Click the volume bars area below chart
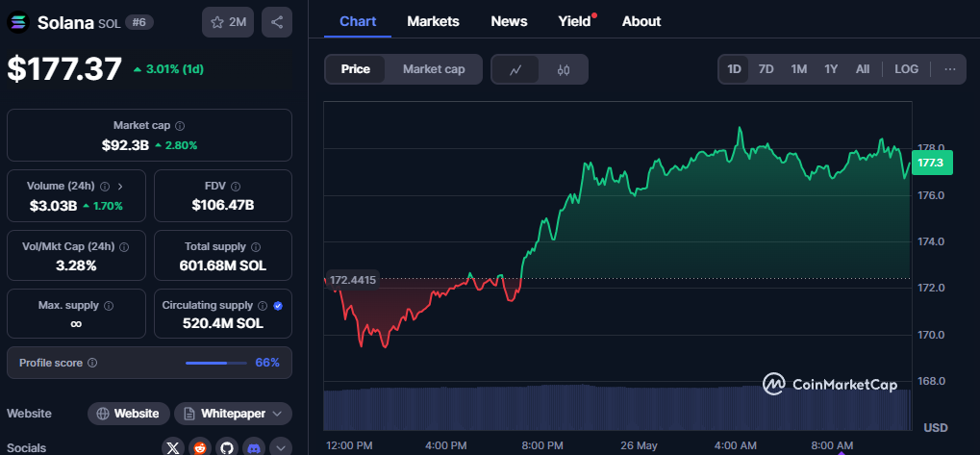980x455 pixels. [x=616, y=408]
